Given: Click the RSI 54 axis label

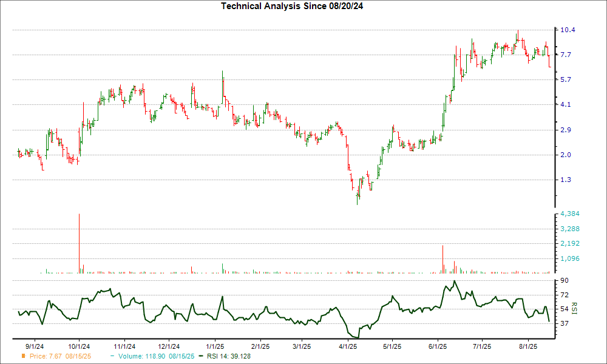Looking at the screenshot, I should [565, 309].
